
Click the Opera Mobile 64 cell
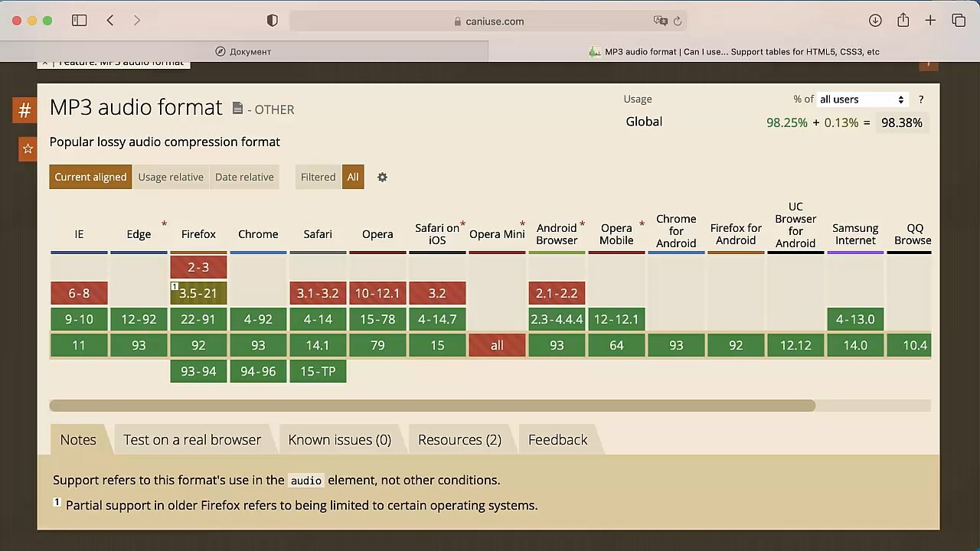coord(616,345)
